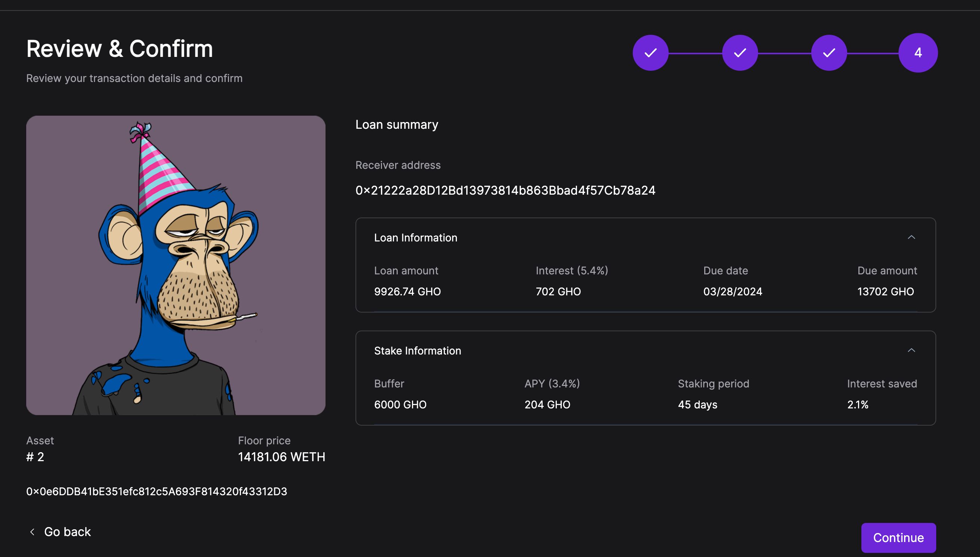Click the due date 03/28/2024
The image size is (980, 557).
(x=733, y=292)
